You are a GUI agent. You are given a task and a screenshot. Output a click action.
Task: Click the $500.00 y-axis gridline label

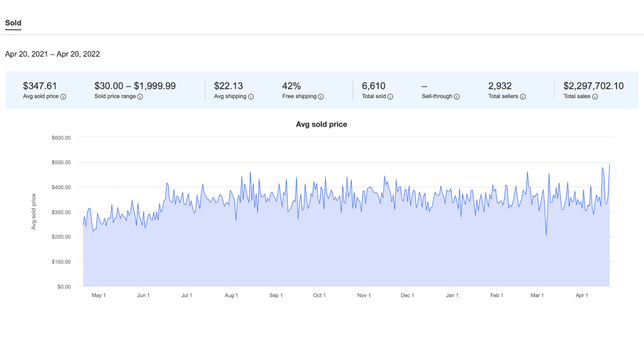coord(61,162)
